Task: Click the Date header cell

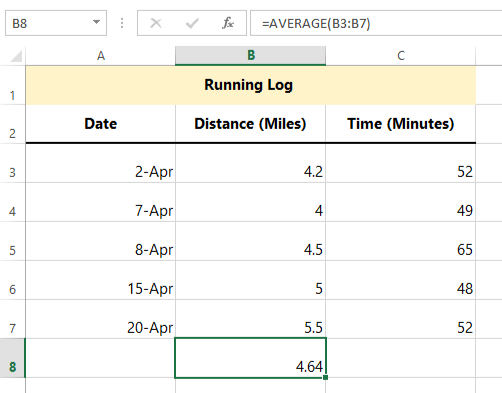Action: point(101,124)
